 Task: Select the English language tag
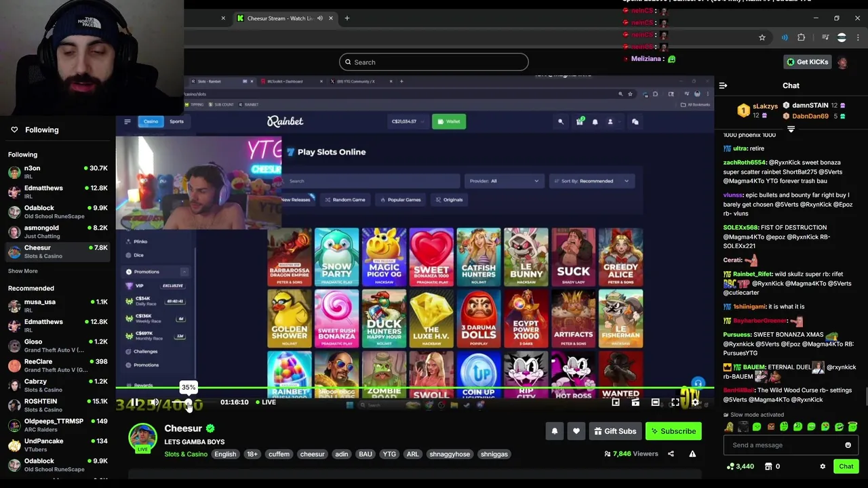pyautogui.click(x=225, y=454)
